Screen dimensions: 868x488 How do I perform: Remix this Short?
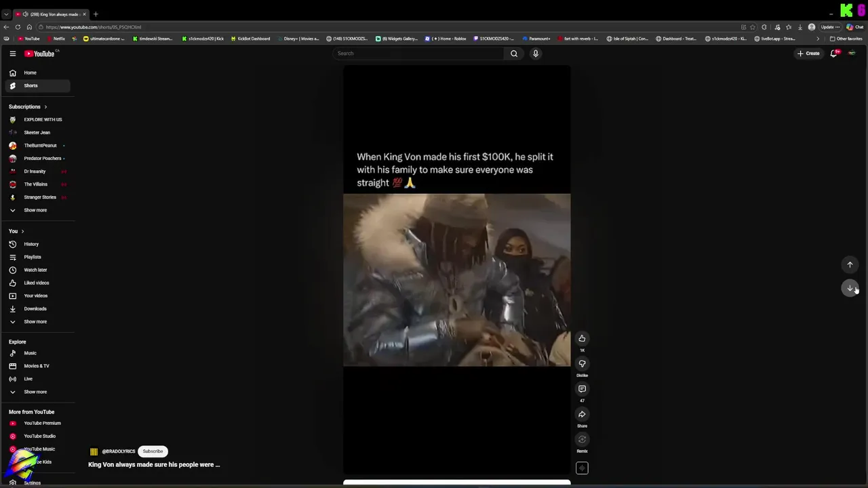click(x=582, y=439)
